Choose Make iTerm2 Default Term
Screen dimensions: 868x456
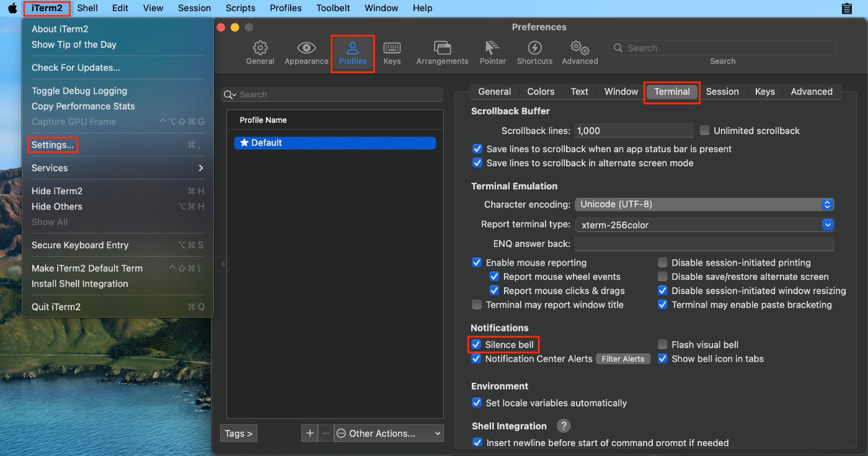[118, 268]
